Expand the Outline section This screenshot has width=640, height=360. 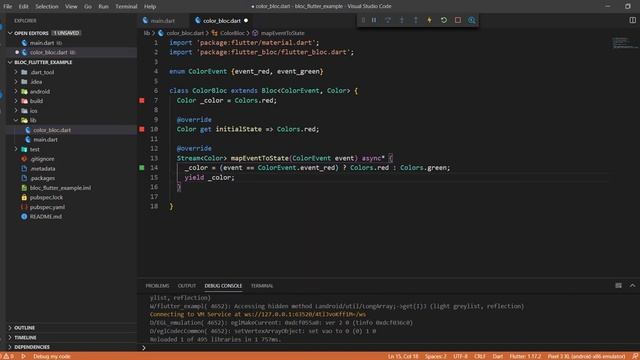(x=24, y=328)
